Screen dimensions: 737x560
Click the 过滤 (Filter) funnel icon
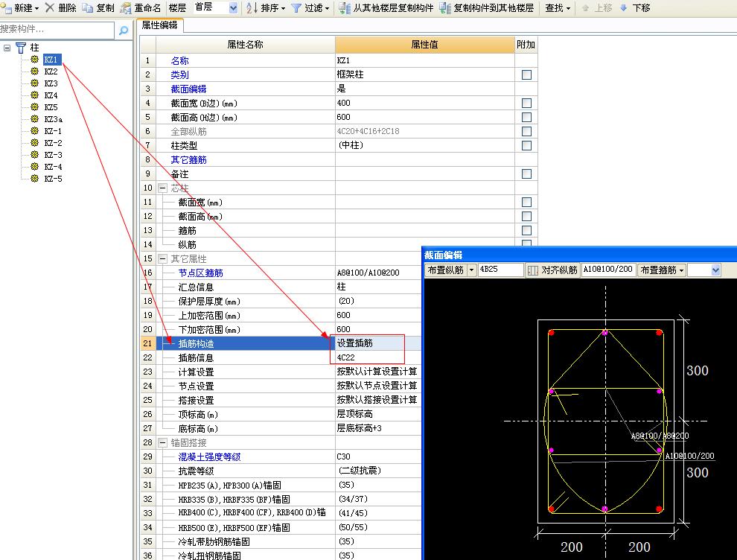296,8
